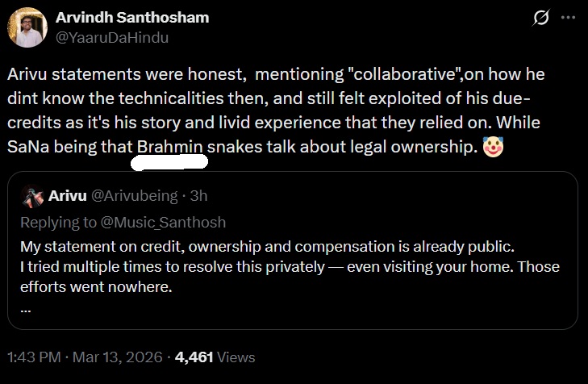The image size is (588, 384).
Task: Click the @YaaruDaHindu handle
Action: click(111, 36)
